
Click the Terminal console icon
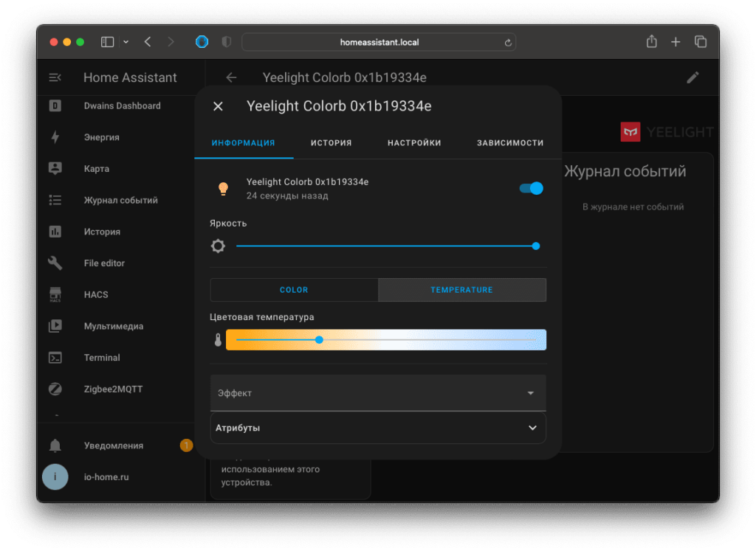click(x=55, y=358)
